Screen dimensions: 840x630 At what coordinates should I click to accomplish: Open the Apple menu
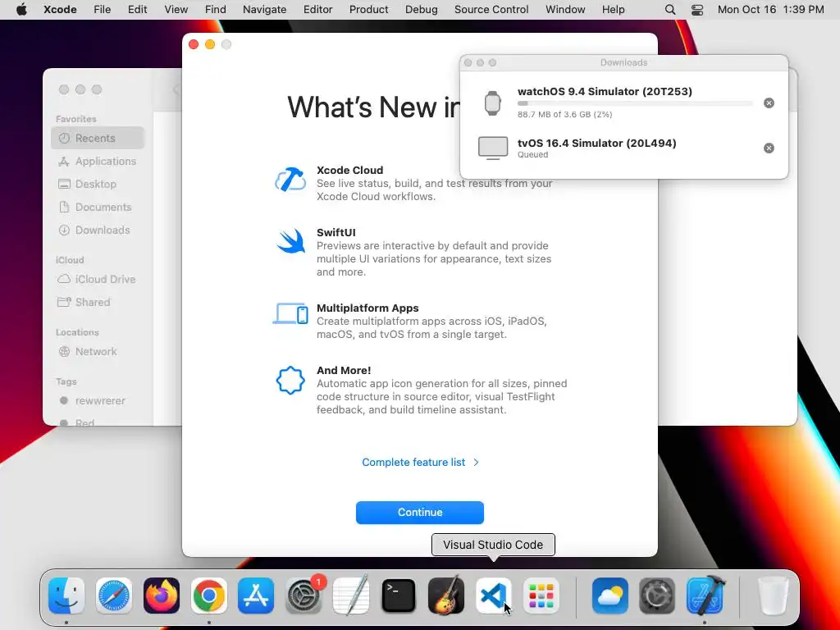(21, 10)
